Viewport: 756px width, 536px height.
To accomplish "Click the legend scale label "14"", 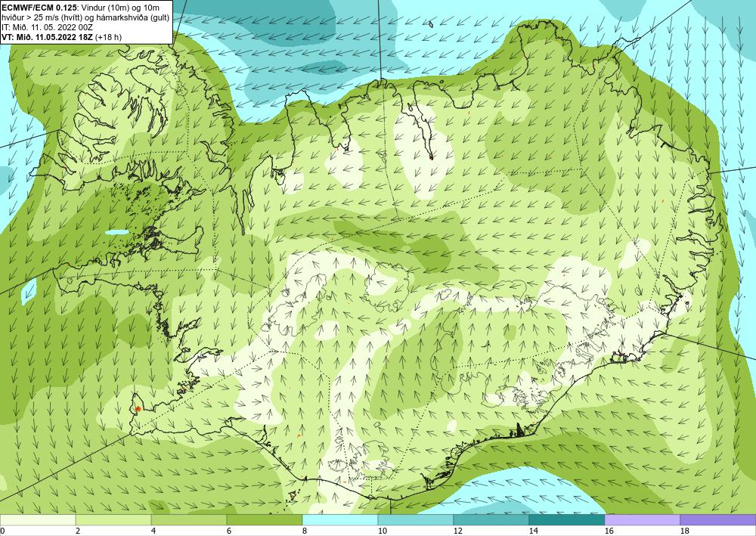I will pyautogui.click(x=533, y=531).
